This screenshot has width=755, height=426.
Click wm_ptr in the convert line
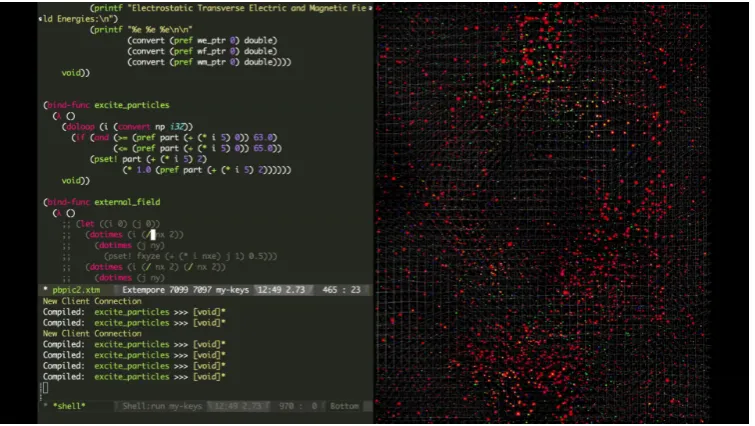pyautogui.click(x=211, y=62)
